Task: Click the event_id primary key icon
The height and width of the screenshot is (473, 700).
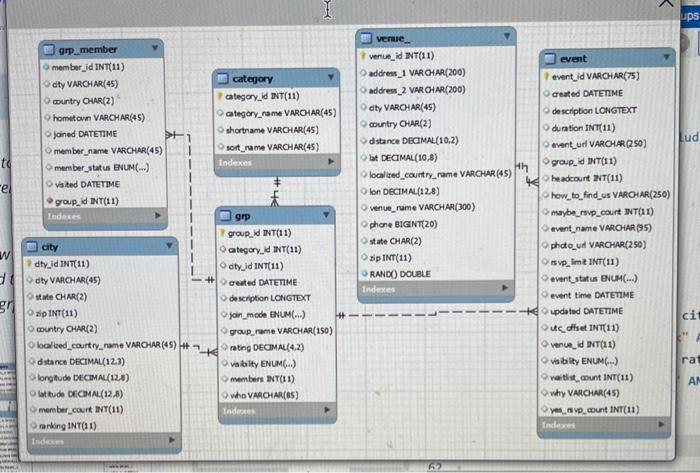Action: 546,76
